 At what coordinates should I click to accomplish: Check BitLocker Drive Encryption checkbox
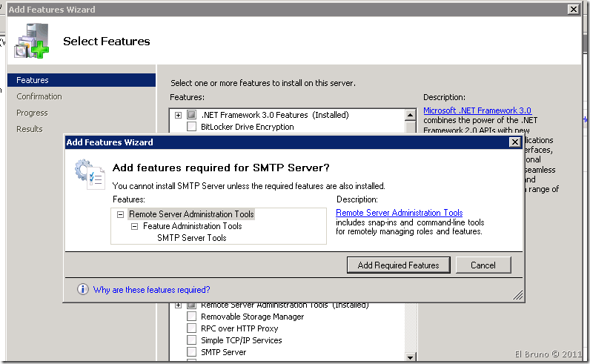click(191, 127)
